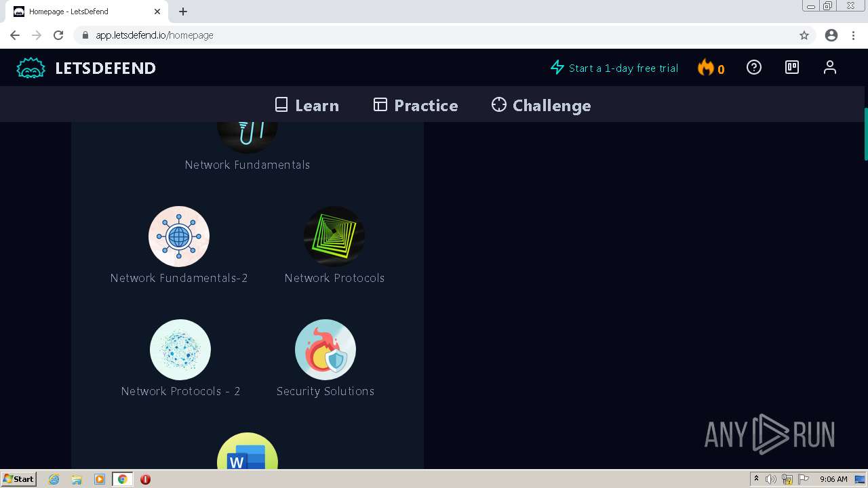Go forward with the browser forward arrow
868x488 pixels.
37,35
